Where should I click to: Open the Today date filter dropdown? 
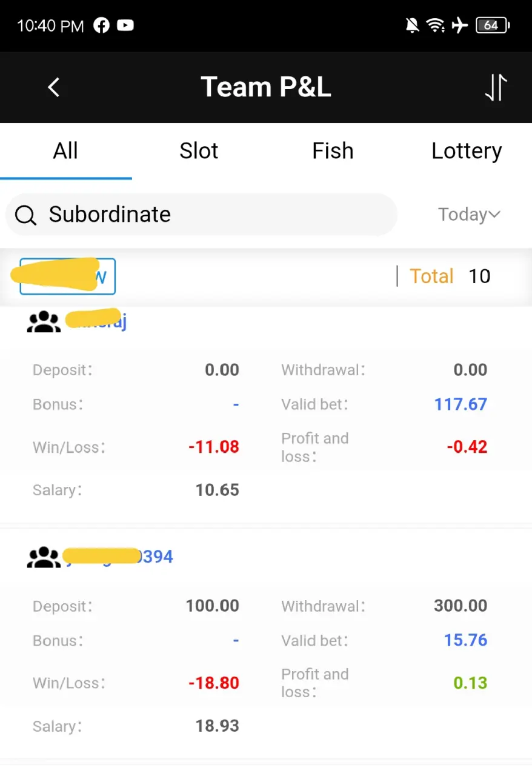[469, 215]
